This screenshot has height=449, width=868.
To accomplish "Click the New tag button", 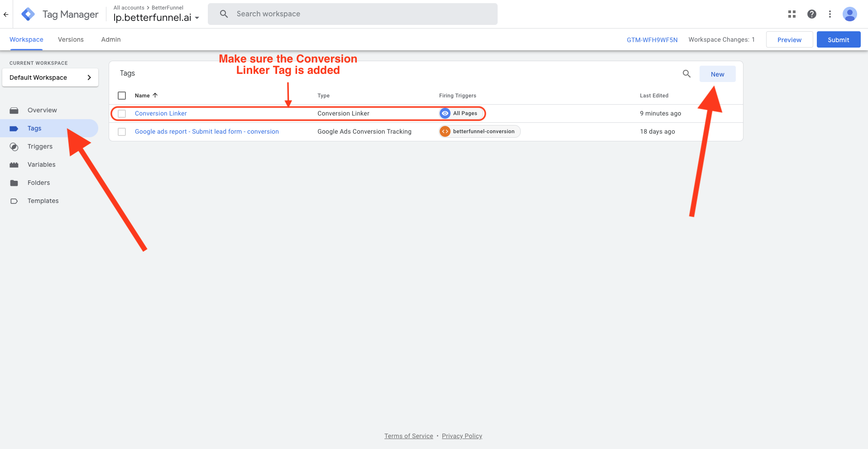I will point(717,74).
